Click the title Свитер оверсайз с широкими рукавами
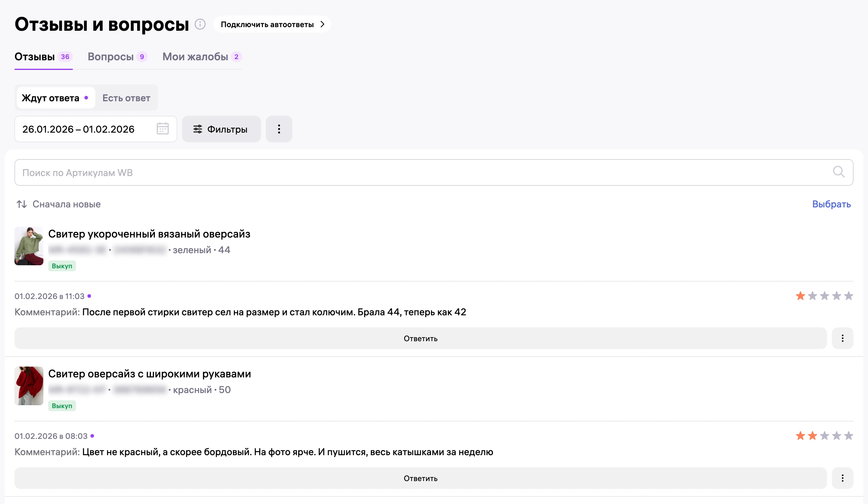 click(149, 373)
